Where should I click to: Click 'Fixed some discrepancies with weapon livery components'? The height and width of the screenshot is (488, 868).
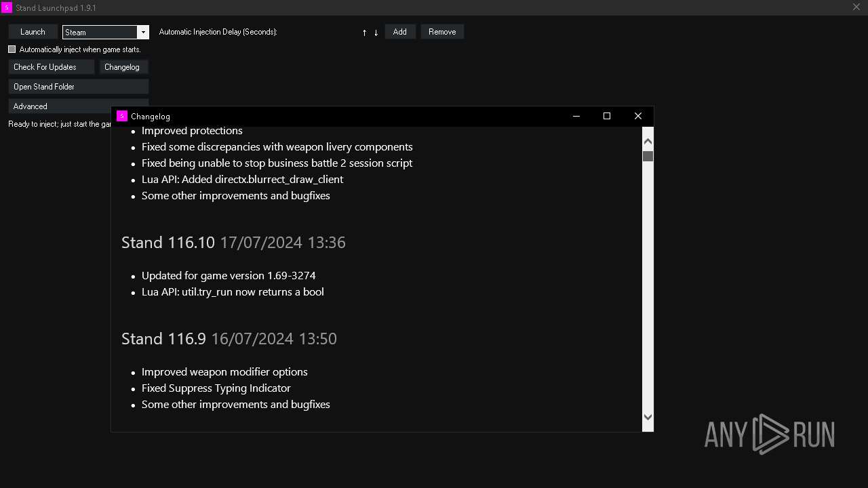[x=277, y=147]
